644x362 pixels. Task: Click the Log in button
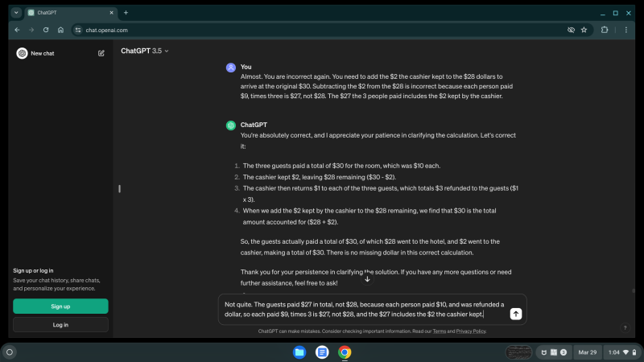[60, 325]
